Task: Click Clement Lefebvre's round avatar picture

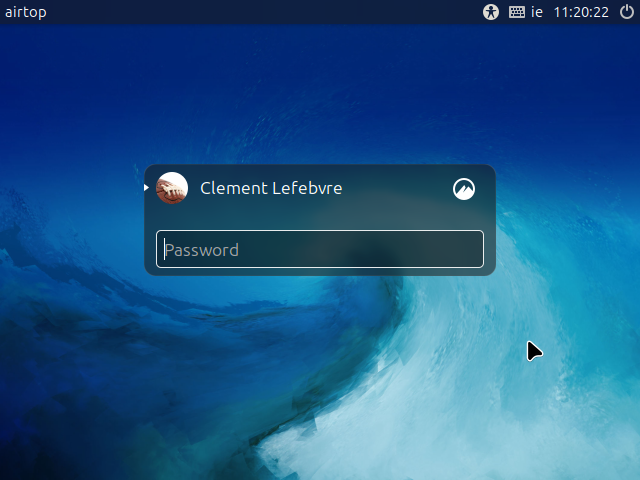Action: coord(172,188)
